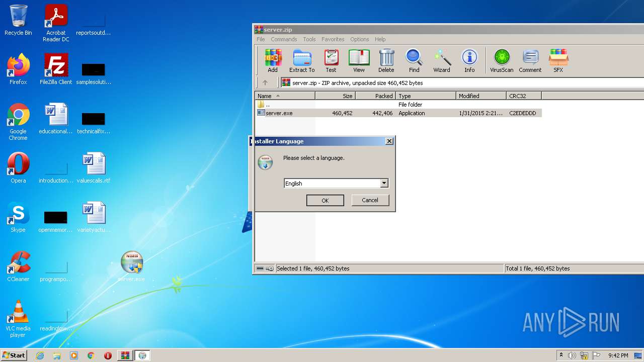Click Action Center flag tray icon
The width and height of the screenshot is (644, 362).
596,355
